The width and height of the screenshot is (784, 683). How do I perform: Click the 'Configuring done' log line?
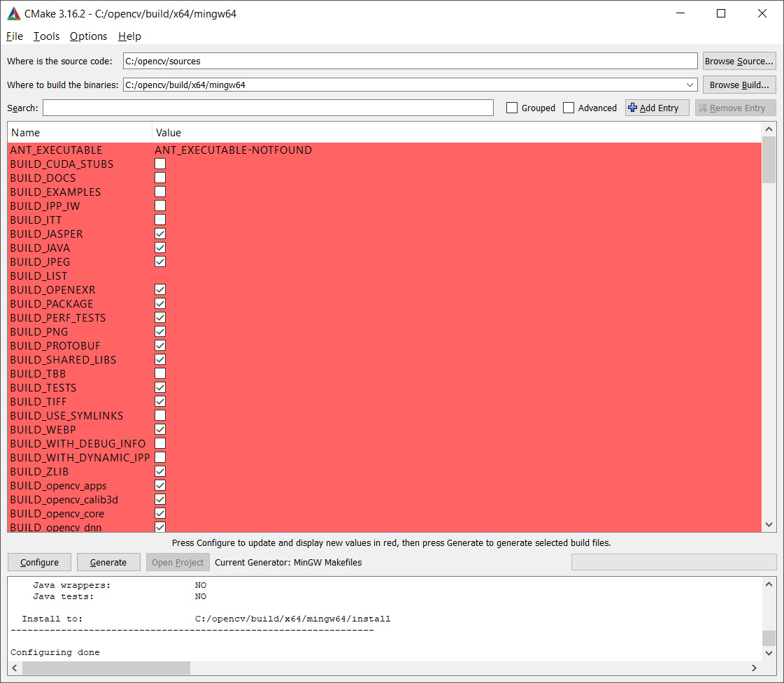click(55, 652)
